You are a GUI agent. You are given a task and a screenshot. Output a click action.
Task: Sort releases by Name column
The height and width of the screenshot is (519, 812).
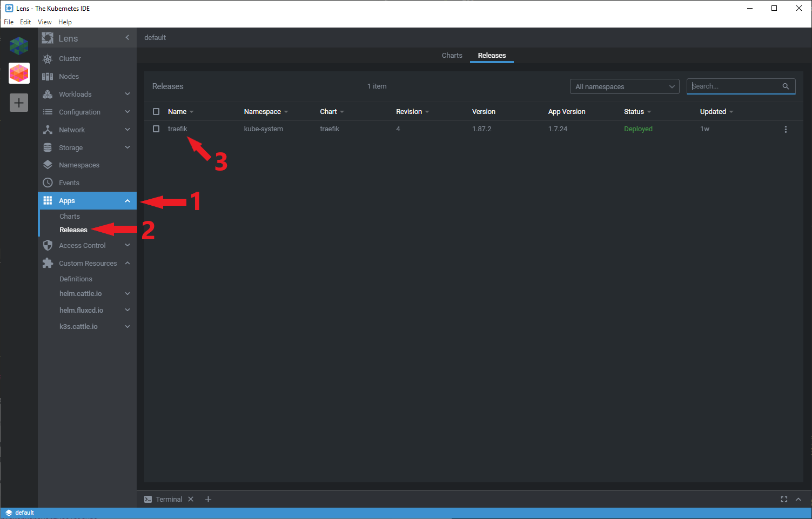coord(180,112)
